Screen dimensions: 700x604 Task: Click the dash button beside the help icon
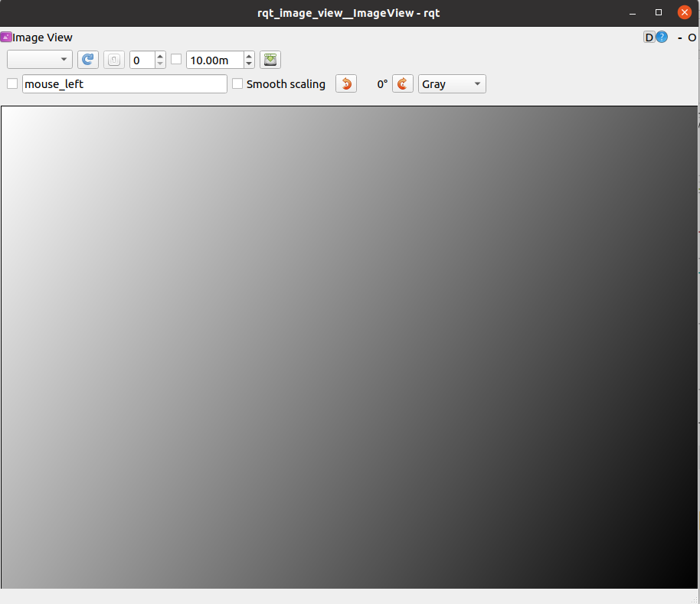pyautogui.click(x=679, y=38)
